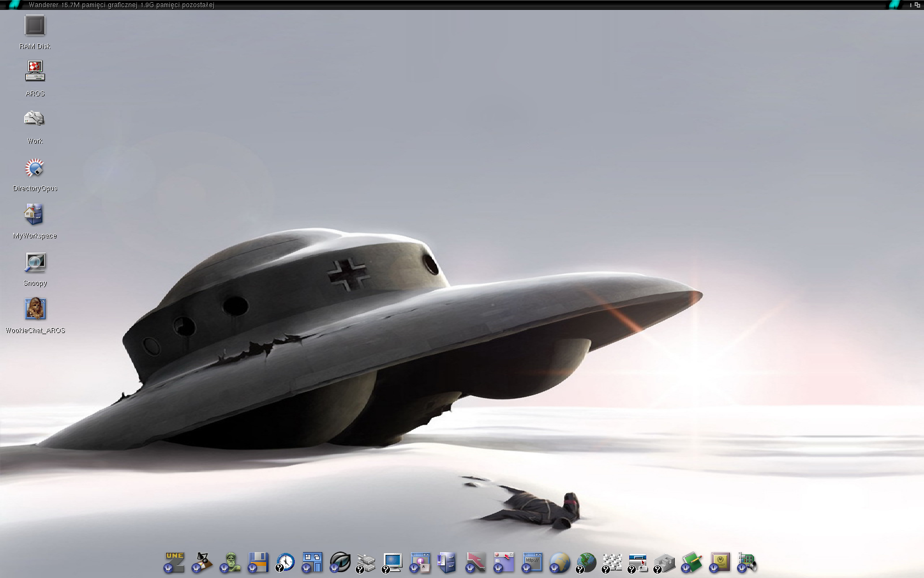Screen dimensions: 924x578
Task: Open the AROS system volume icon
Action: [35, 71]
